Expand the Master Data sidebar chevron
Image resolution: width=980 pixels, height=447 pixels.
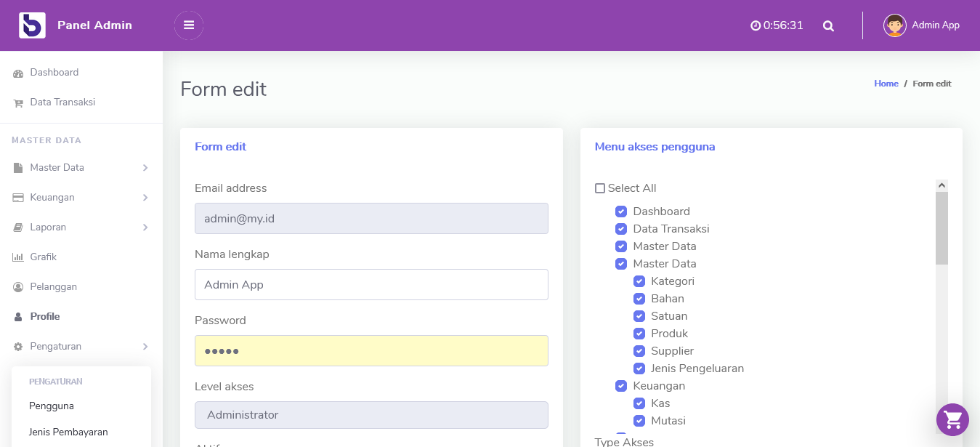(145, 168)
